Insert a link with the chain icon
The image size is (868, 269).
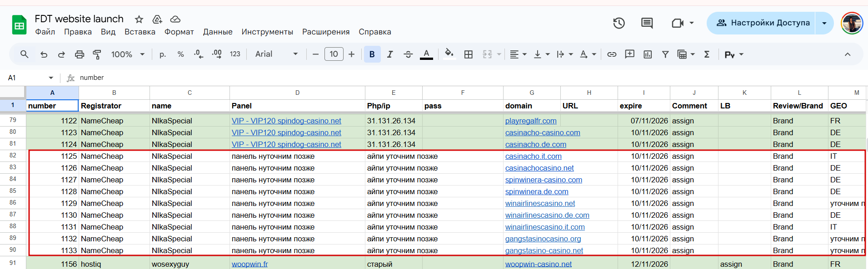[x=612, y=54]
